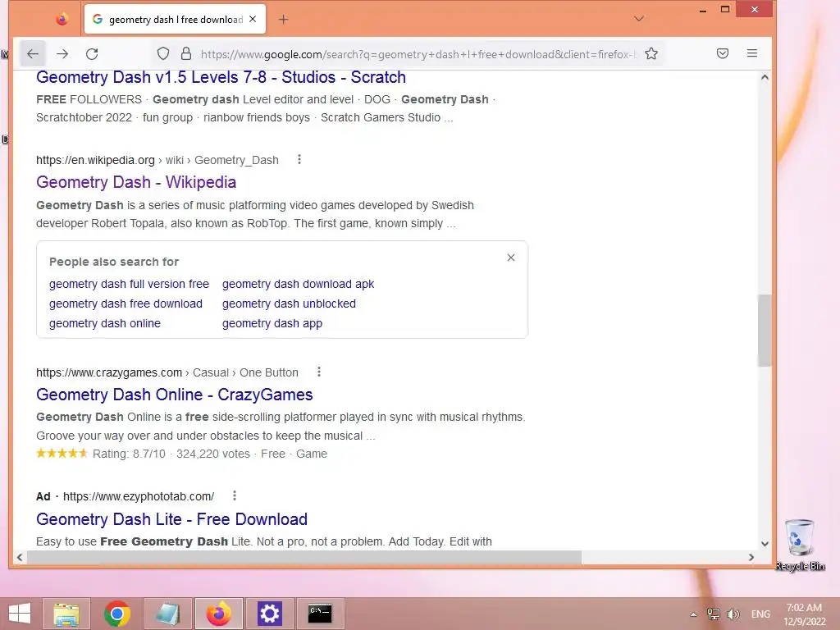
Task: Open Geometry Dash v1.5 Levels Scratch result
Action: [x=221, y=77]
